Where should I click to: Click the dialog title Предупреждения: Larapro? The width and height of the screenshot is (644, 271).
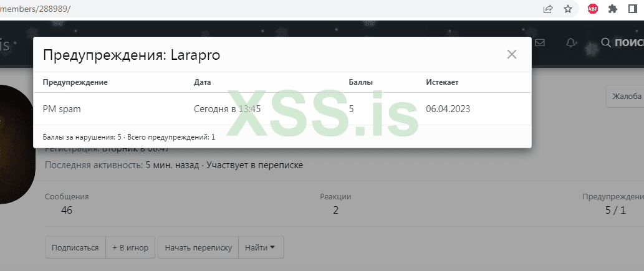[x=132, y=55]
